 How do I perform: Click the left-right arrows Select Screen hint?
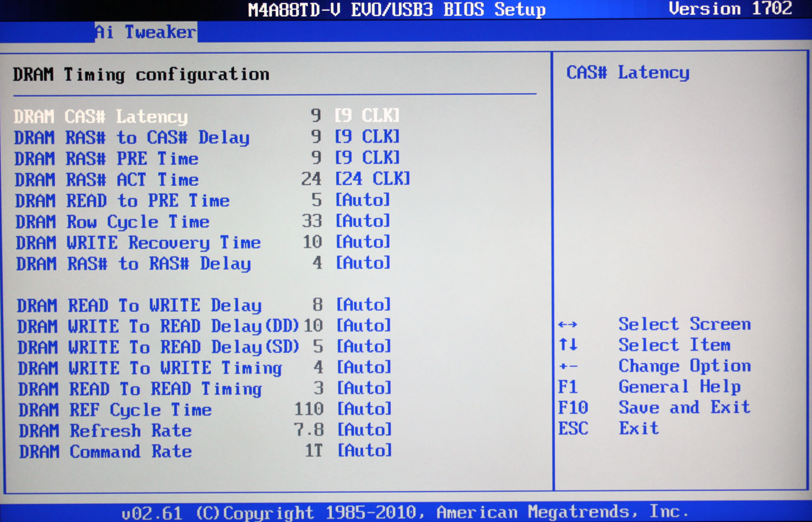coord(654,324)
